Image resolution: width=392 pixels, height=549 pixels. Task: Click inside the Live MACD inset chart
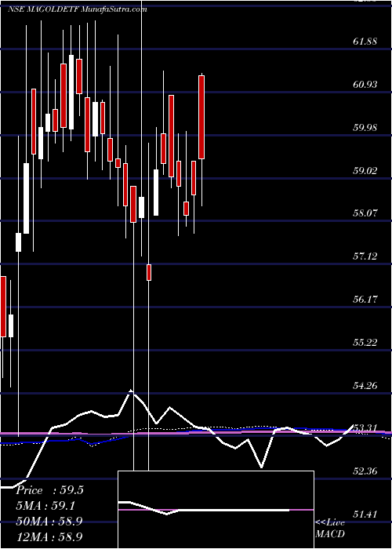point(216,510)
